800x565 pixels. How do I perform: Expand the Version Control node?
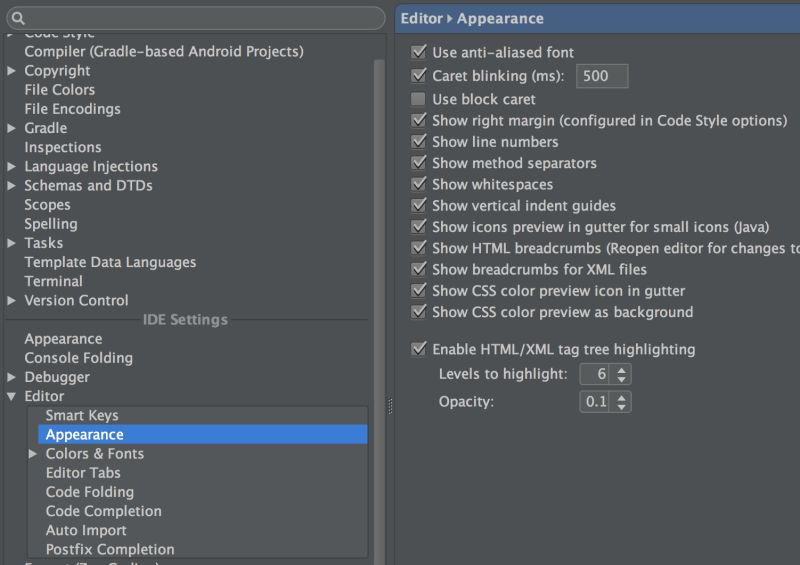(x=11, y=301)
